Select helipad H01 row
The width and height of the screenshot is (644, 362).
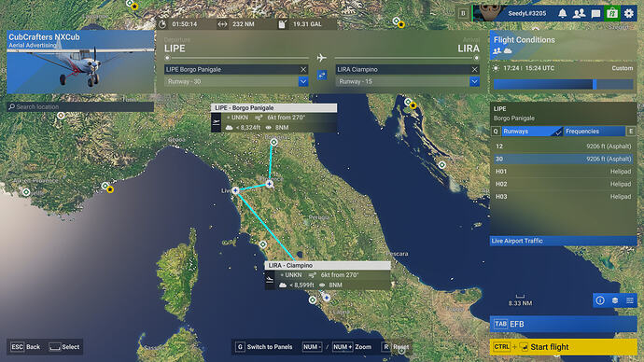(x=563, y=172)
